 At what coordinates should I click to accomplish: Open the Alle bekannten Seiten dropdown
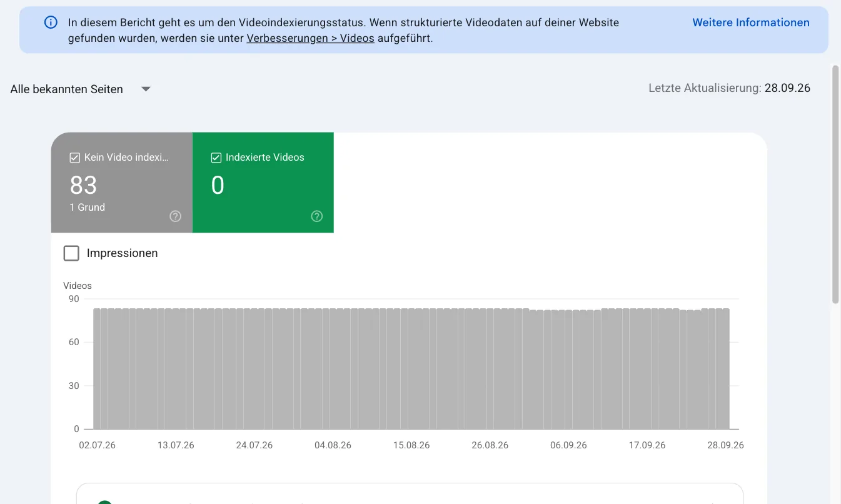[x=81, y=89]
